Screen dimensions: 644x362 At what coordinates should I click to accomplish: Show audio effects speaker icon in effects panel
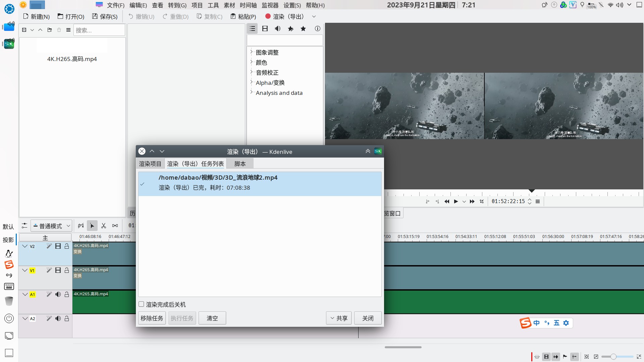(x=278, y=29)
